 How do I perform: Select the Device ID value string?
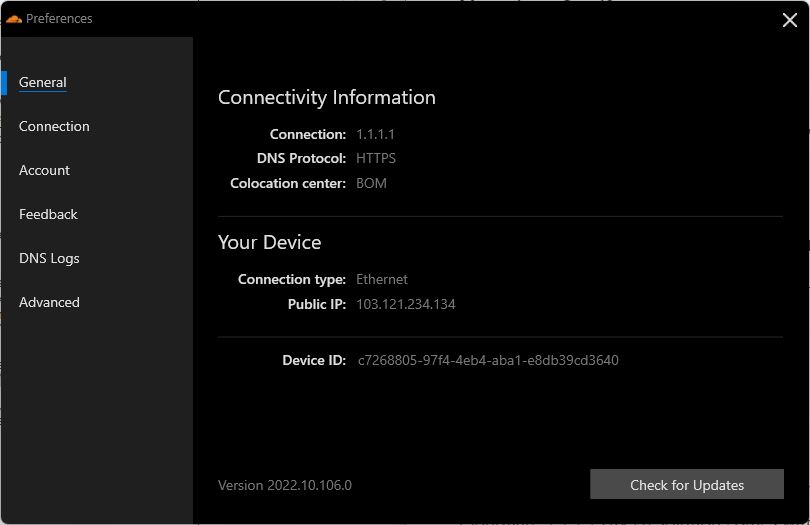pos(488,360)
